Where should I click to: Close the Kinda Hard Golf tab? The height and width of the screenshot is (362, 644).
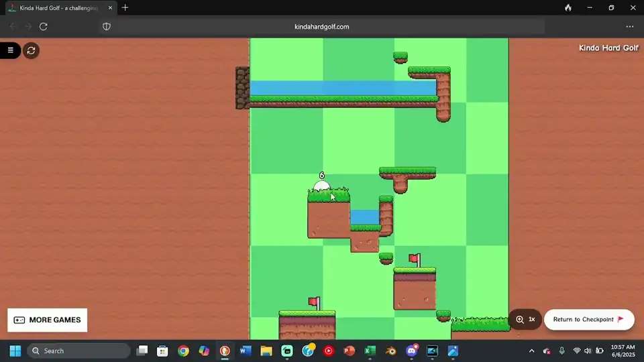111,8
